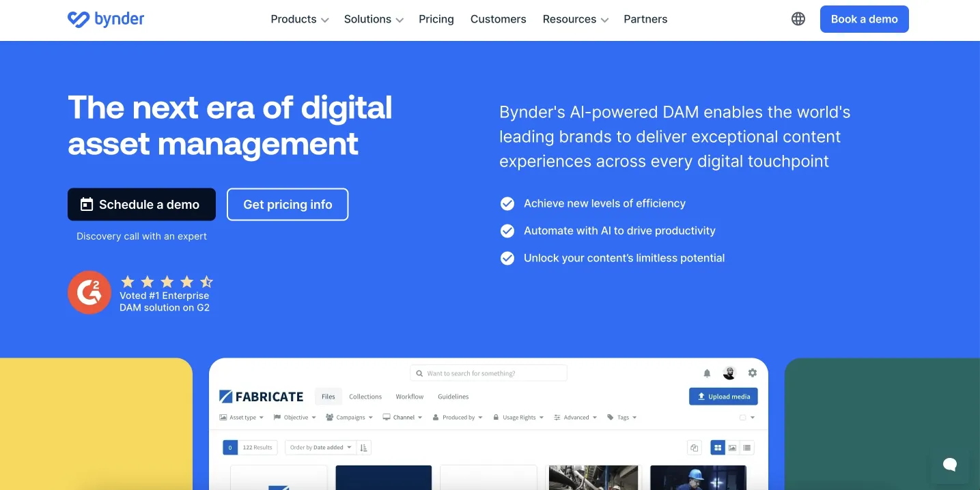Image resolution: width=980 pixels, height=490 pixels.
Task: Click the sort direction icon beside Date added
Action: tap(363, 447)
